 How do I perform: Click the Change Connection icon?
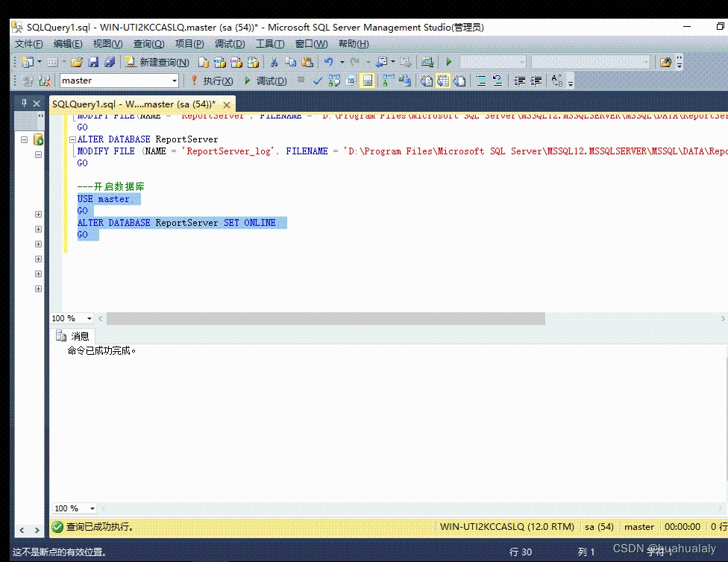(x=45, y=80)
